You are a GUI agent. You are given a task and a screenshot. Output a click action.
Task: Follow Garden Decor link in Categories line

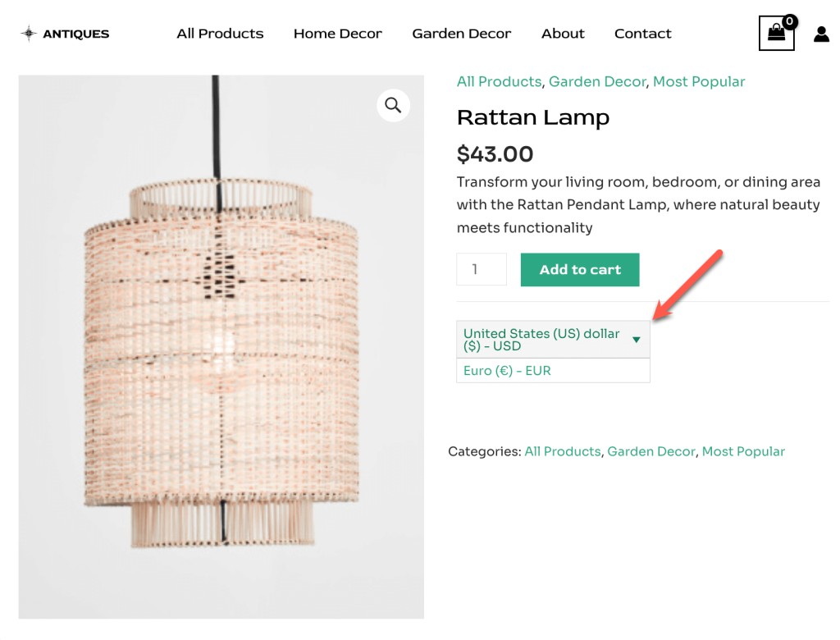(651, 451)
